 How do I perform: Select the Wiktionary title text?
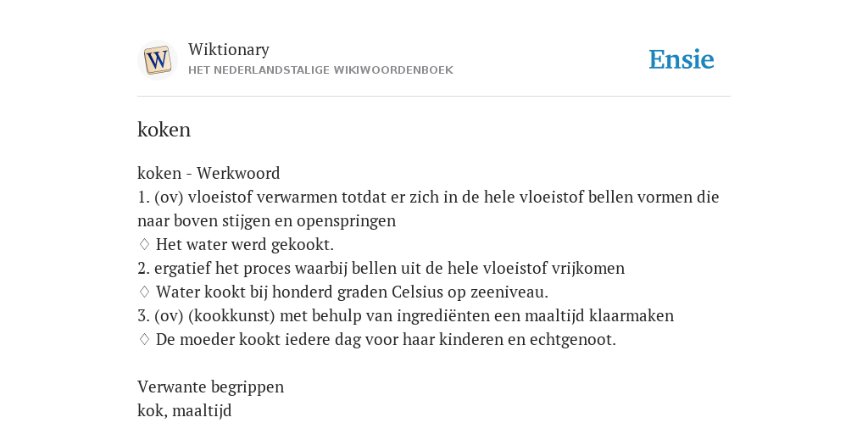229,50
